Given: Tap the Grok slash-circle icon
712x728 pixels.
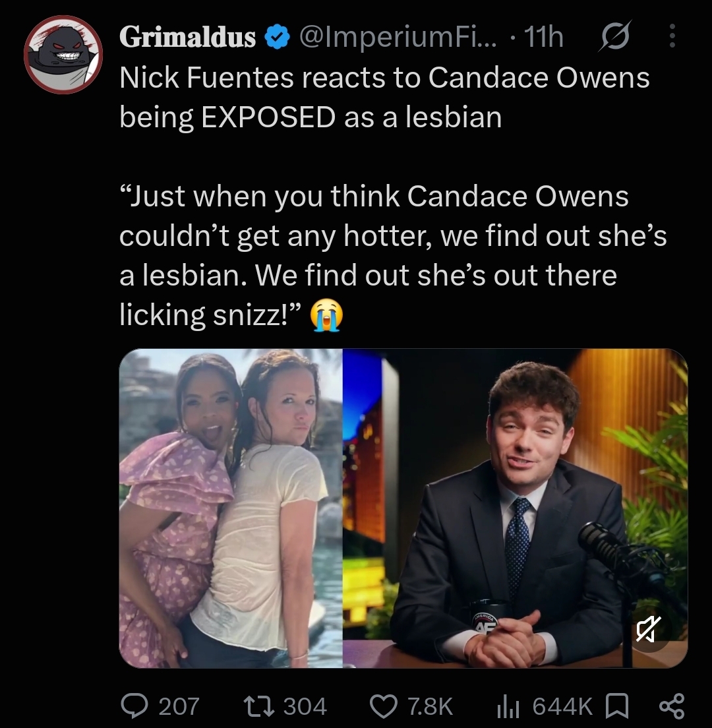Looking at the screenshot, I should pos(614,36).
